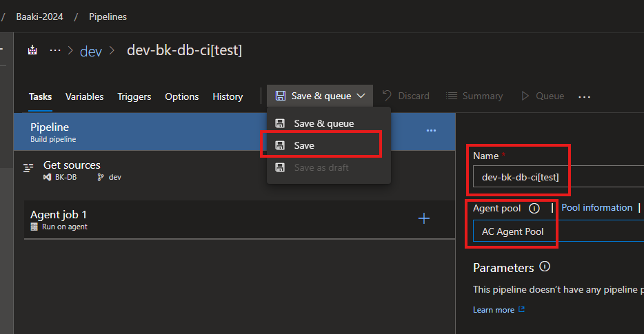Open the toolbar more actions ellipsis

[584, 97]
